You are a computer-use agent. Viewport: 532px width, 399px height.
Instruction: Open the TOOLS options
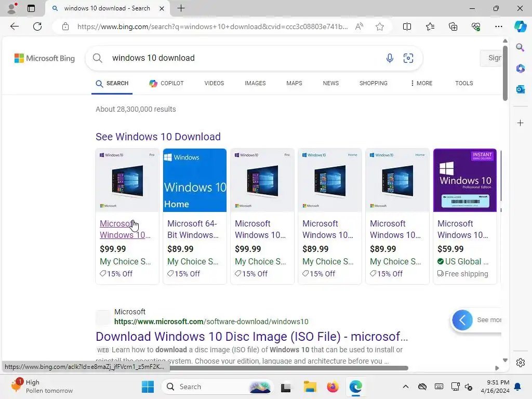pyautogui.click(x=464, y=84)
